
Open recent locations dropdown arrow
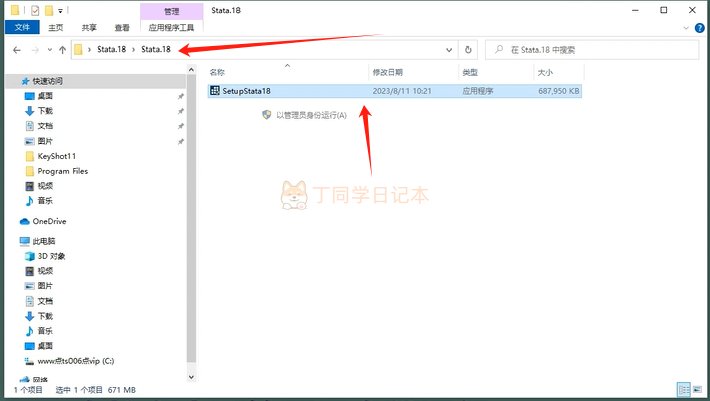click(x=49, y=50)
